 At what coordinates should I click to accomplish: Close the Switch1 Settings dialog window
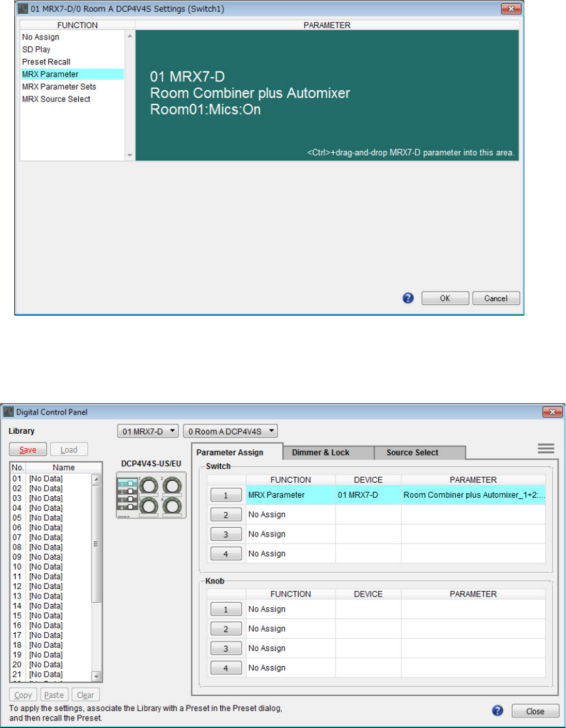[x=511, y=9]
